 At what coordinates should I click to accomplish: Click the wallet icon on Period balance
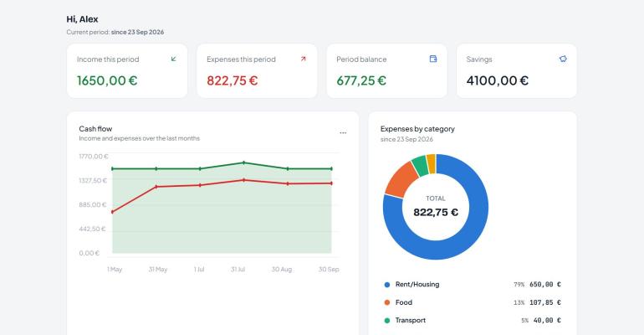tap(433, 59)
